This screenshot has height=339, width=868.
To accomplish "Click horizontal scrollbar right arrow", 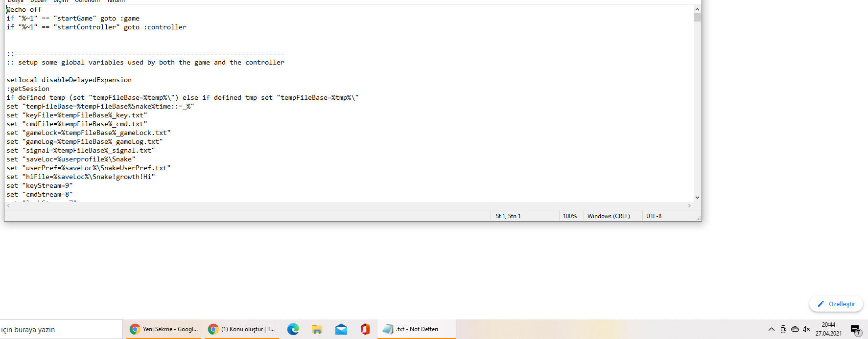I will [689, 206].
